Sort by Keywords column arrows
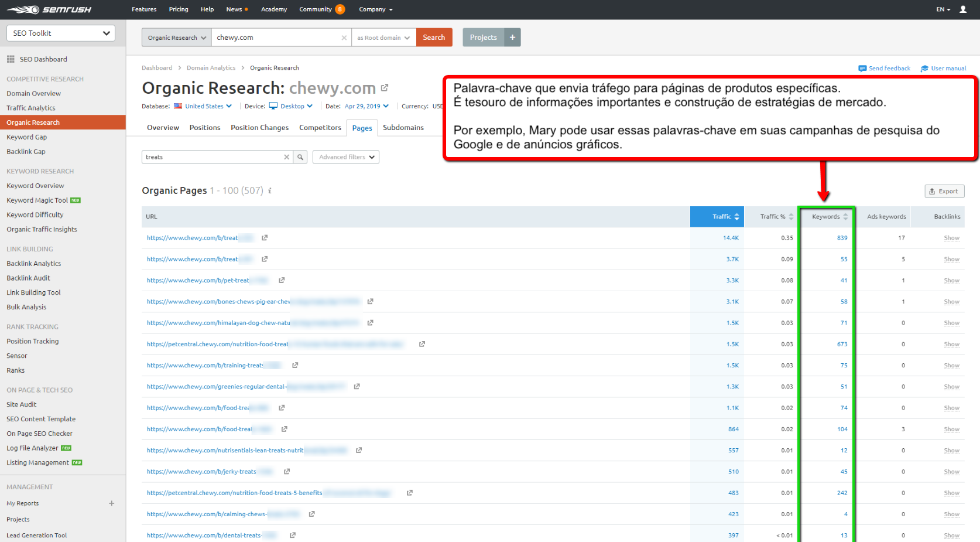Screen dimensions: 980x542 pos(845,217)
